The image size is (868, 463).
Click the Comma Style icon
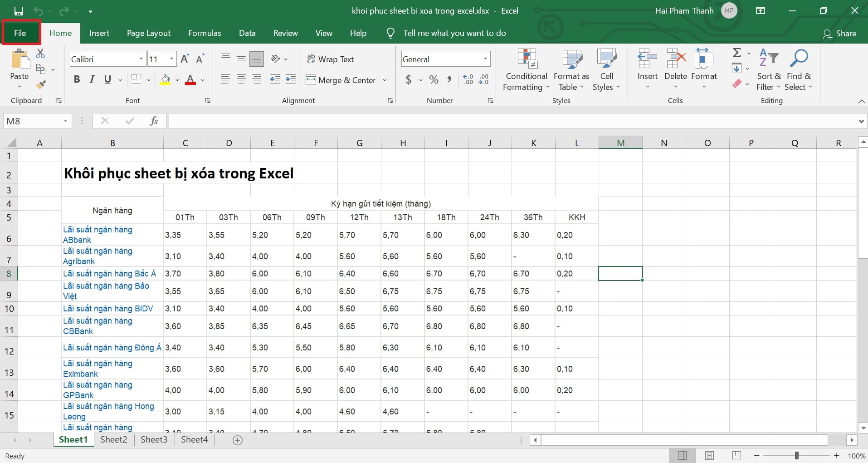pos(449,80)
